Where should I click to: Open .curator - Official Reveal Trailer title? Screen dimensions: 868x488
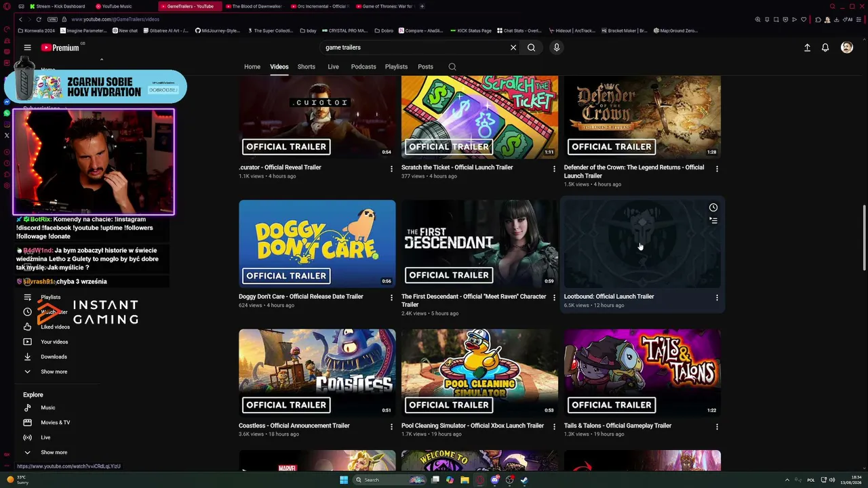(x=280, y=167)
